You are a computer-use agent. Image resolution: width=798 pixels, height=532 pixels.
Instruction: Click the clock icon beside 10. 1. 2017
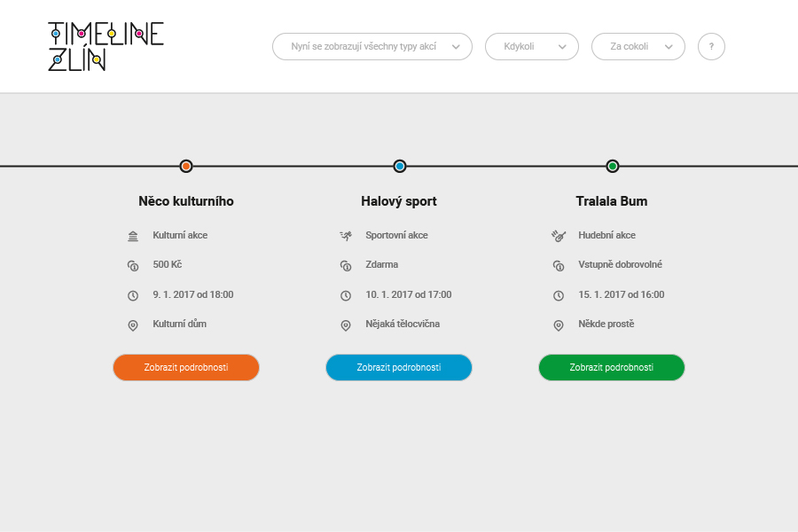pyautogui.click(x=346, y=295)
